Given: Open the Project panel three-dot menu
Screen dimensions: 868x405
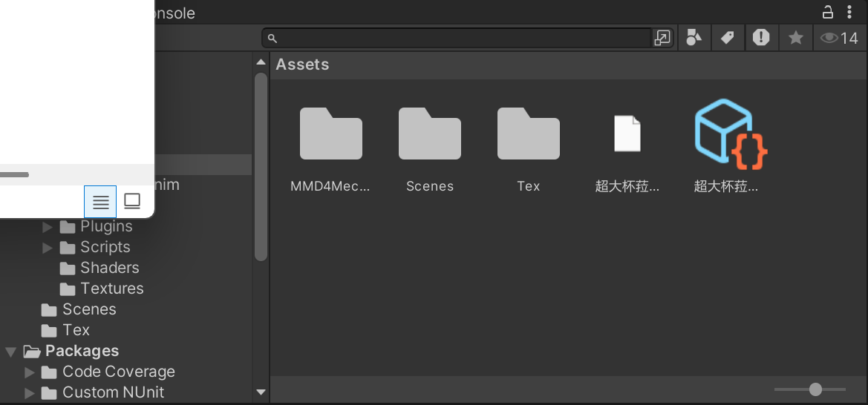Looking at the screenshot, I should click(849, 12).
